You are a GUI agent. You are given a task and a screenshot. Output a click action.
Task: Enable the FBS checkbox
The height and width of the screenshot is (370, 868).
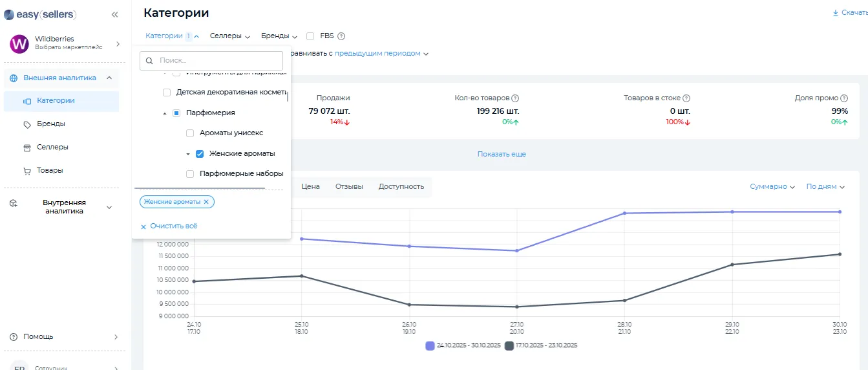[310, 36]
